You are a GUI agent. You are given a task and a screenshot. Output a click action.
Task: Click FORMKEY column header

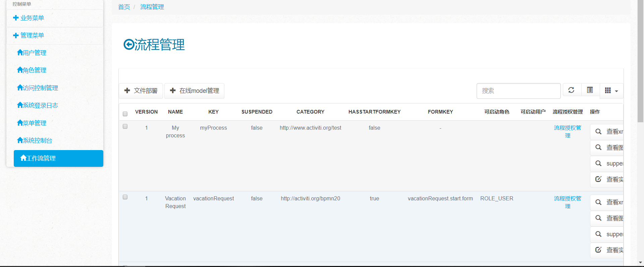pos(440,112)
